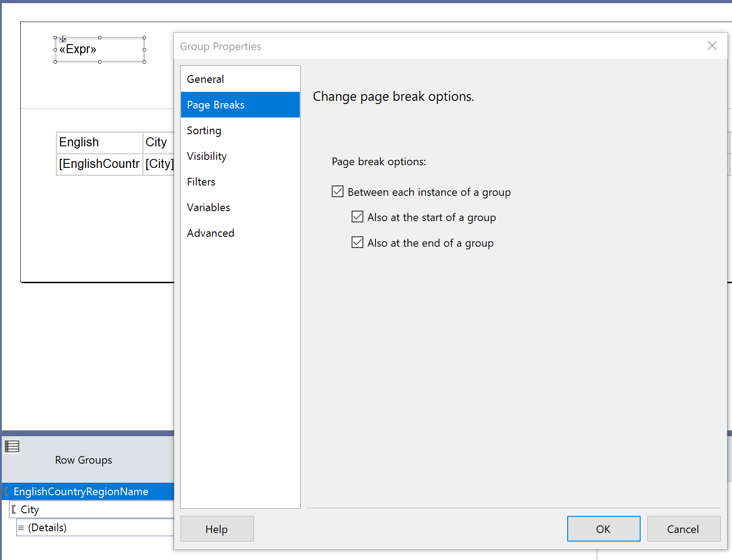
Task: Open the General page in Group Properties
Action: point(240,79)
